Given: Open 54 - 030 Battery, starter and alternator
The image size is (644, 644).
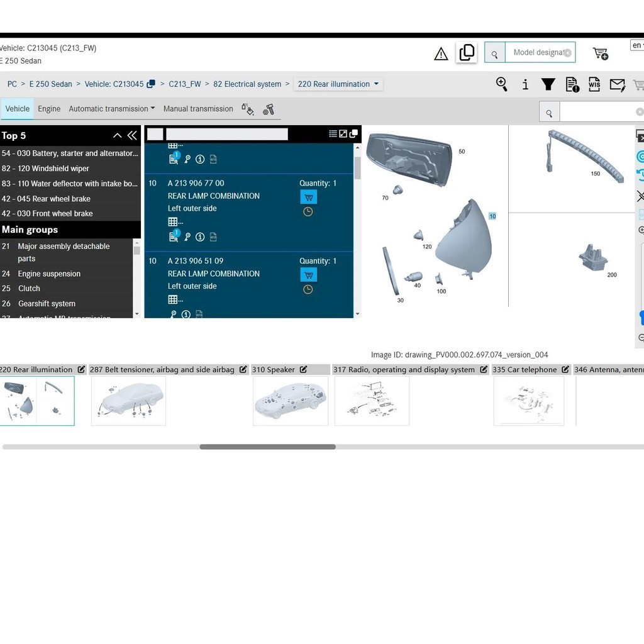Looking at the screenshot, I should (x=70, y=153).
